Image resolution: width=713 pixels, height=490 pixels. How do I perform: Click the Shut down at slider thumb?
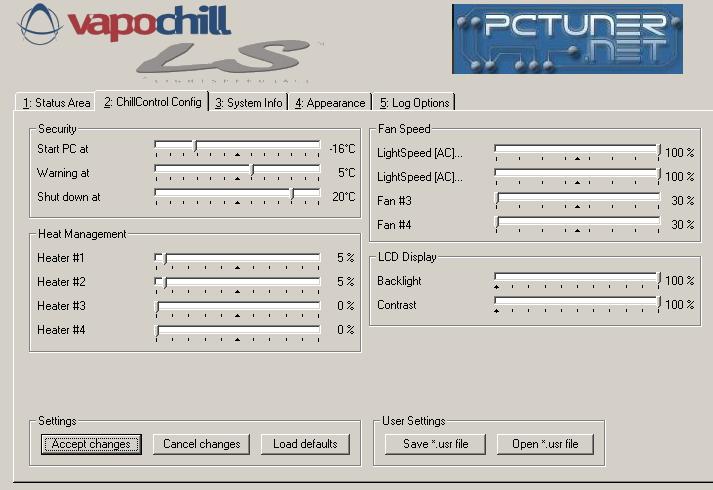click(x=293, y=195)
